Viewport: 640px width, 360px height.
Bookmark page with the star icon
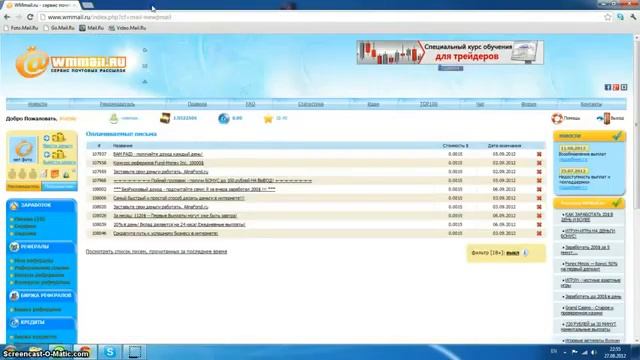(608, 17)
